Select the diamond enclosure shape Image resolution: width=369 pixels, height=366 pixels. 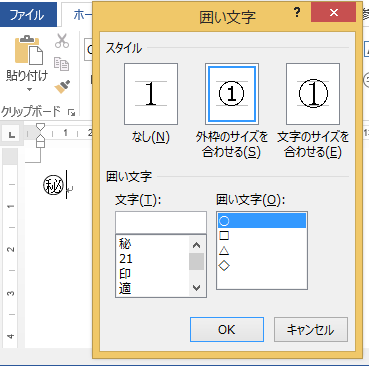tap(262, 265)
